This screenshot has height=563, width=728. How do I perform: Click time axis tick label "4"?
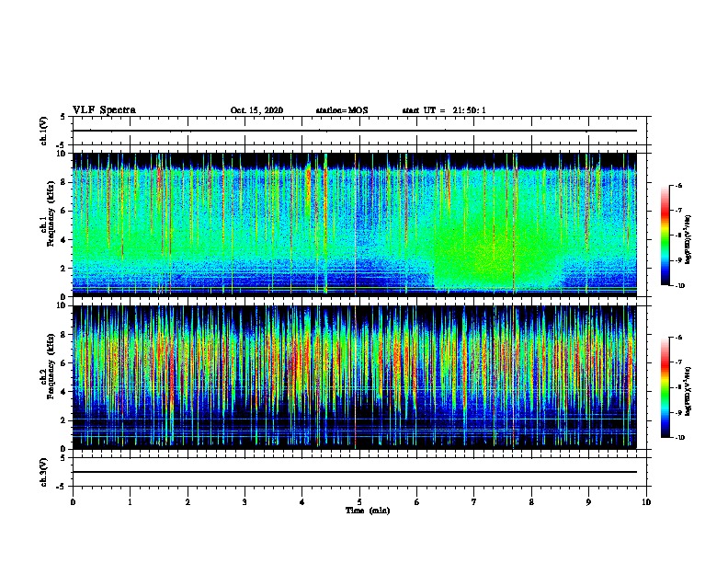pyautogui.click(x=302, y=502)
